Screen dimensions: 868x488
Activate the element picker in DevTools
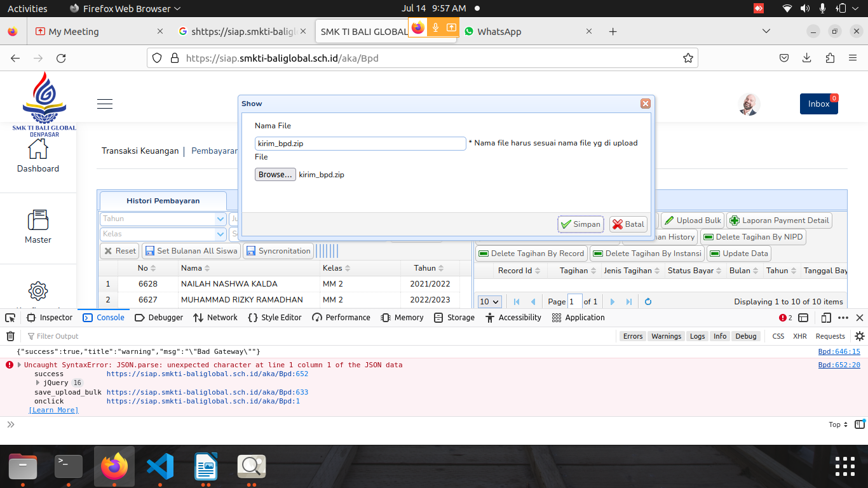click(10, 318)
